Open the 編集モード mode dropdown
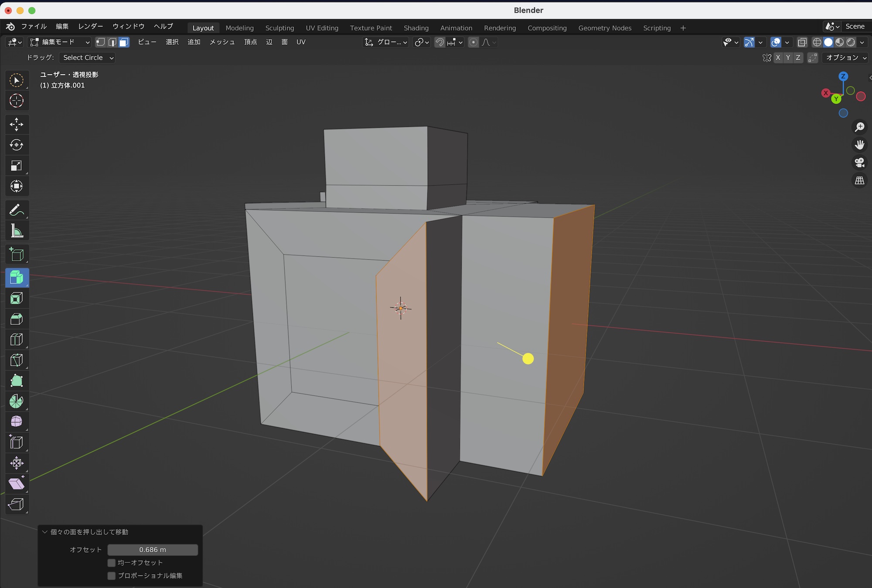Viewport: 872px width, 588px height. click(x=60, y=42)
